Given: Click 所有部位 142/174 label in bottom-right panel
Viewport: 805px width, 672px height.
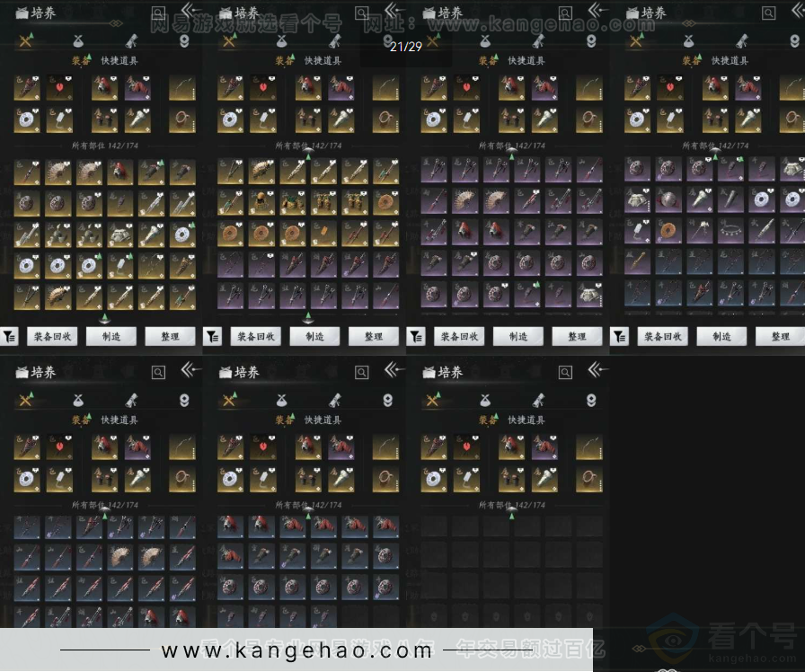Looking at the screenshot, I should pyautogui.click(x=512, y=505).
